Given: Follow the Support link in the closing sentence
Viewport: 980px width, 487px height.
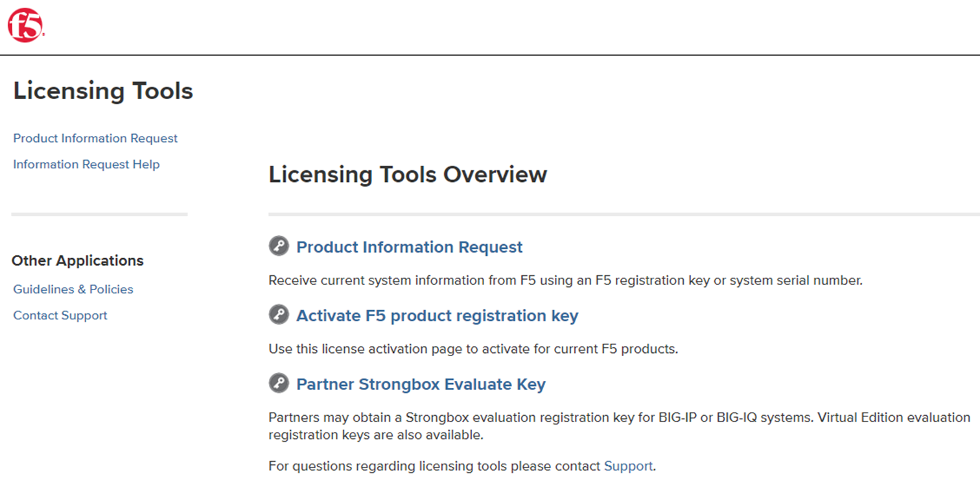Looking at the screenshot, I should tap(628, 466).
